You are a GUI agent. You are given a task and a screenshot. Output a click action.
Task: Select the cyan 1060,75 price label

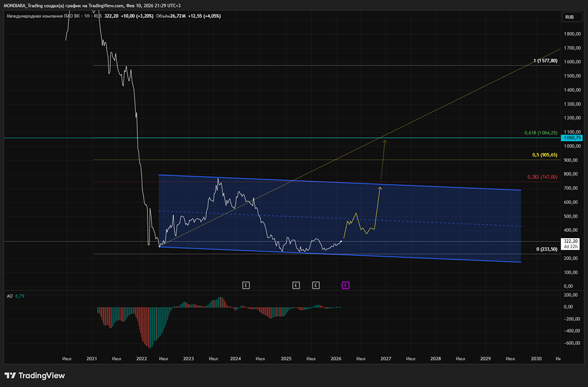[x=572, y=138]
